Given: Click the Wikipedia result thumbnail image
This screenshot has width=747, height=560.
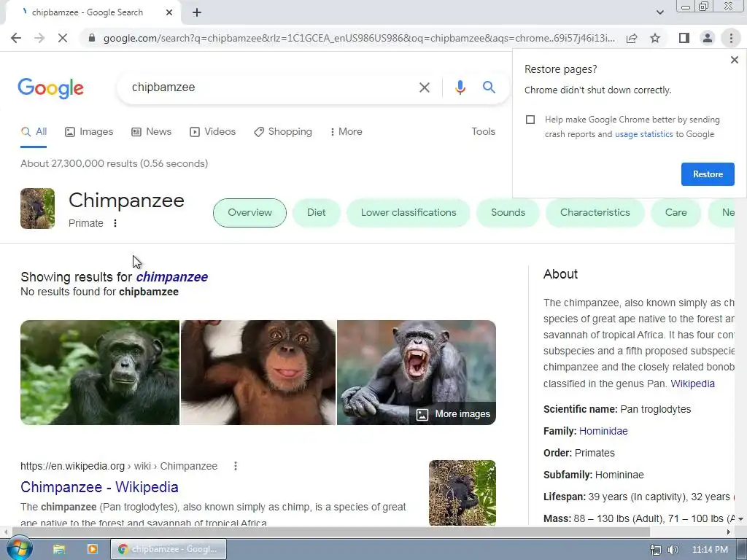Looking at the screenshot, I should pyautogui.click(x=462, y=493).
